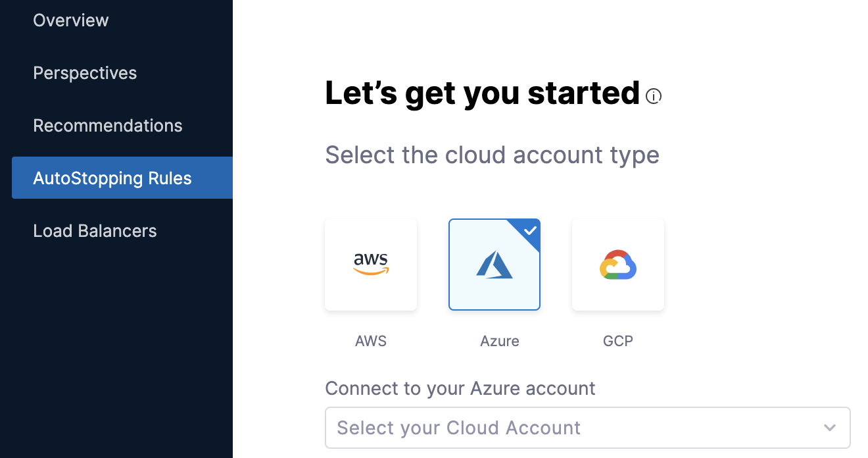
Task: Open the Select your Cloud Account field
Action: pos(588,428)
